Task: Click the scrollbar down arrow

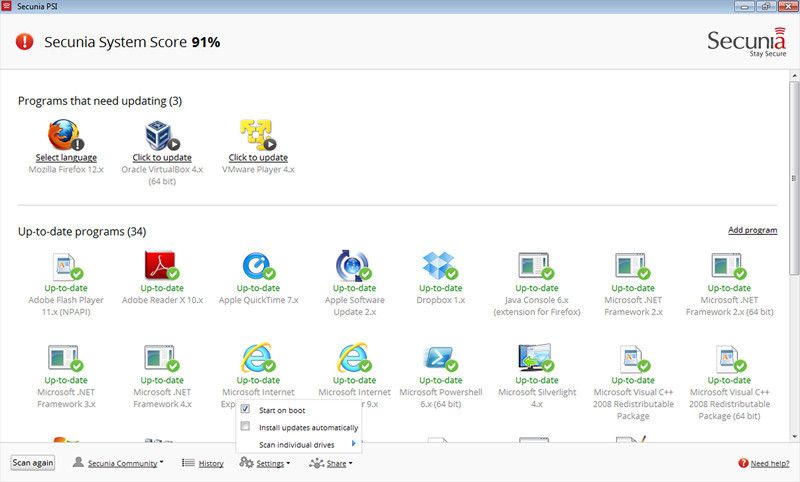Action: tap(794, 437)
